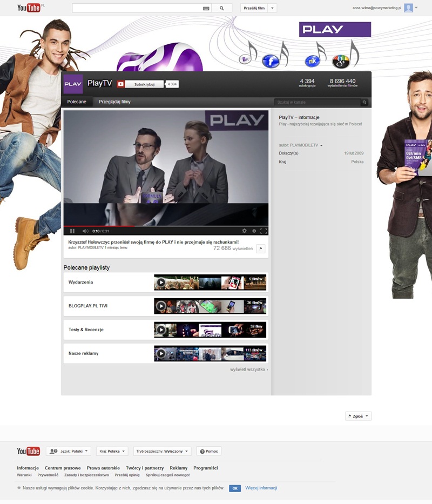Image resolution: width=432 pixels, height=504 pixels.
Task: Click the red YouTube subscribe icon
Action: (120, 84)
